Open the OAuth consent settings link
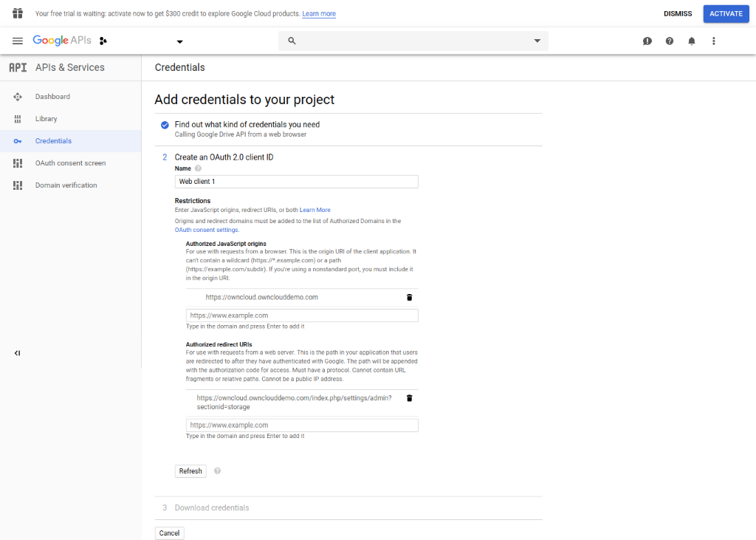 click(206, 230)
